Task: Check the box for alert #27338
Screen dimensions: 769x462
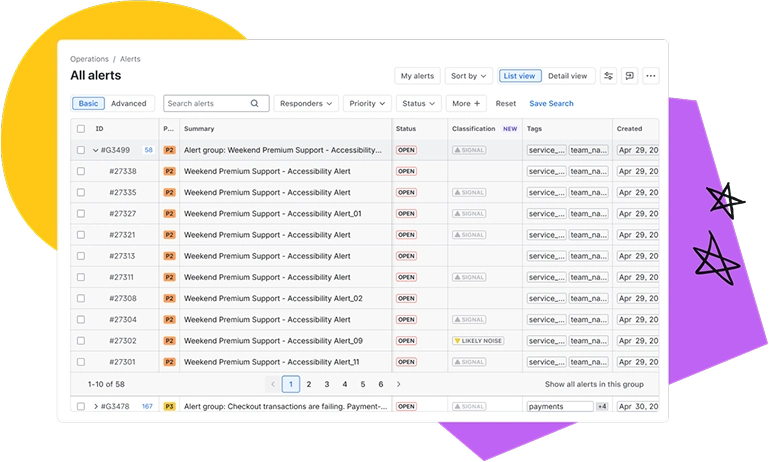Action: click(81, 171)
